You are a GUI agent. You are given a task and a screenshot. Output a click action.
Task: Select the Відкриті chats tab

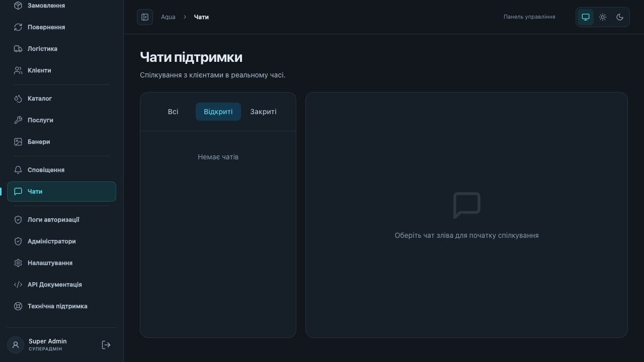[218, 112]
